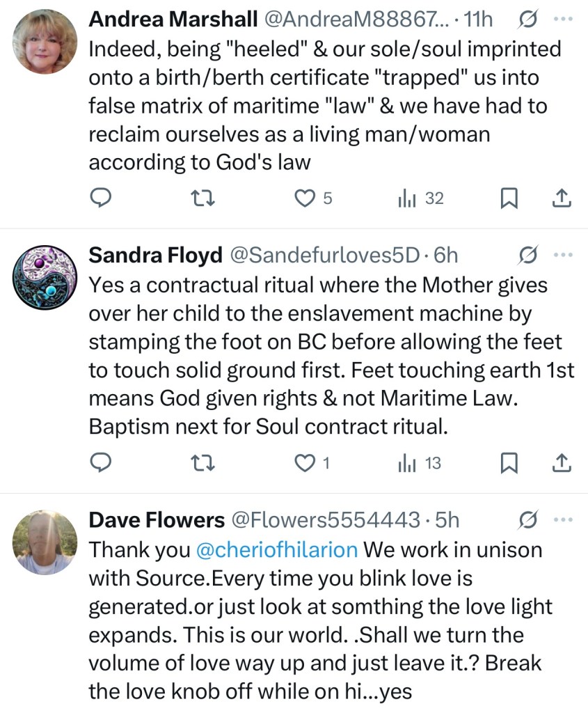Image resolution: width=588 pixels, height=713 pixels.
Task: Open more options on Dave Flowers' tweet
Action: (562, 519)
